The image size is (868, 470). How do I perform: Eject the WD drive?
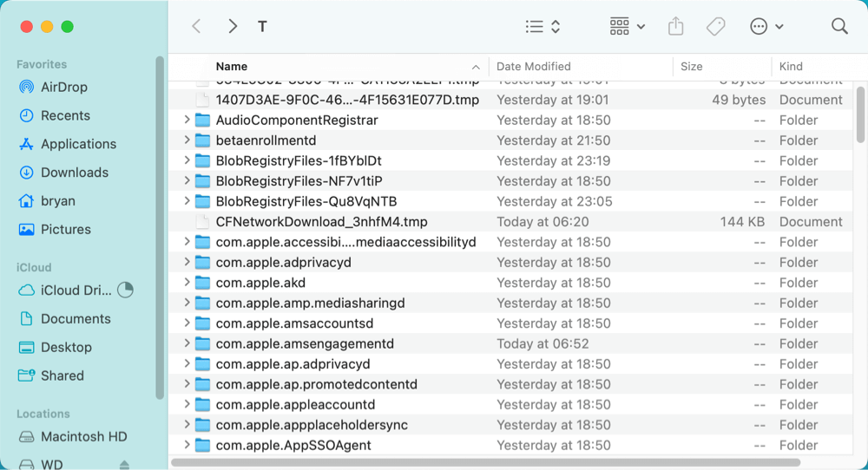tap(124, 465)
